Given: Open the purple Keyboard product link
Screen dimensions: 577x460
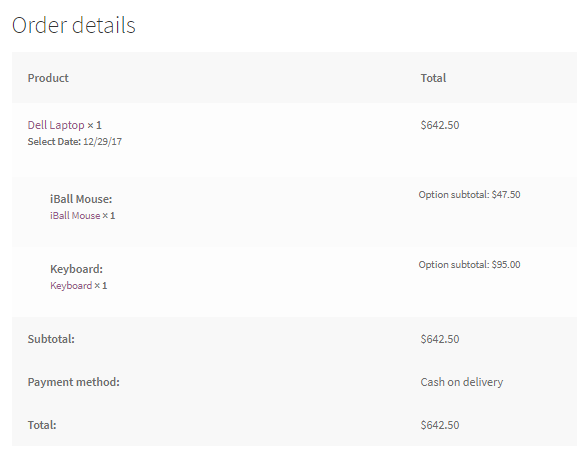Looking at the screenshot, I should [x=71, y=286].
